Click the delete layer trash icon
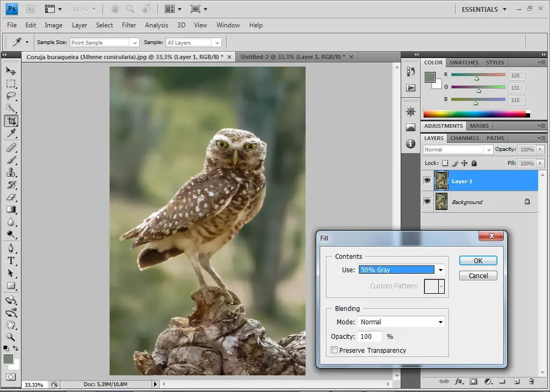The image size is (550, 392). tap(531, 381)
